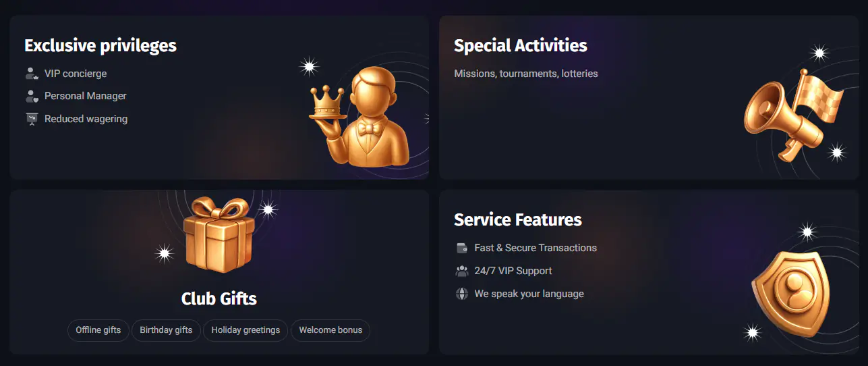Select the Offline gifts chip

pyautogui.click(x=98, y=330)
